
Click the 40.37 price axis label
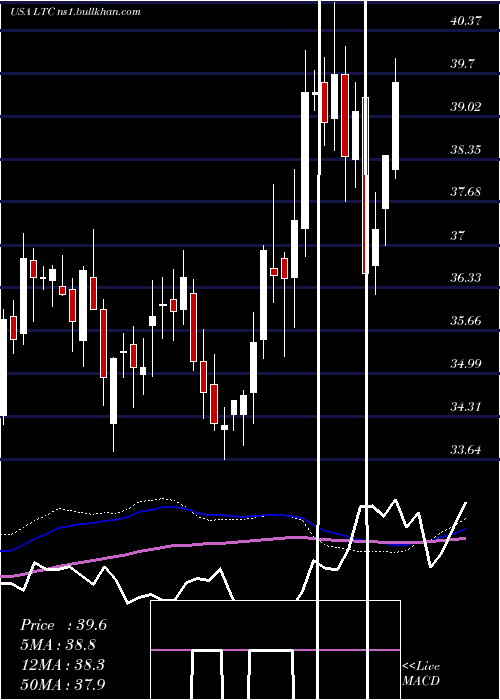click(466, 21)
